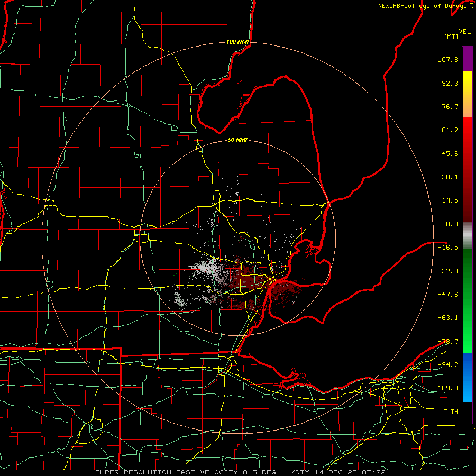The image size is (476, 476).
Task: Click the VEL legend title
Action: [465, 32]
